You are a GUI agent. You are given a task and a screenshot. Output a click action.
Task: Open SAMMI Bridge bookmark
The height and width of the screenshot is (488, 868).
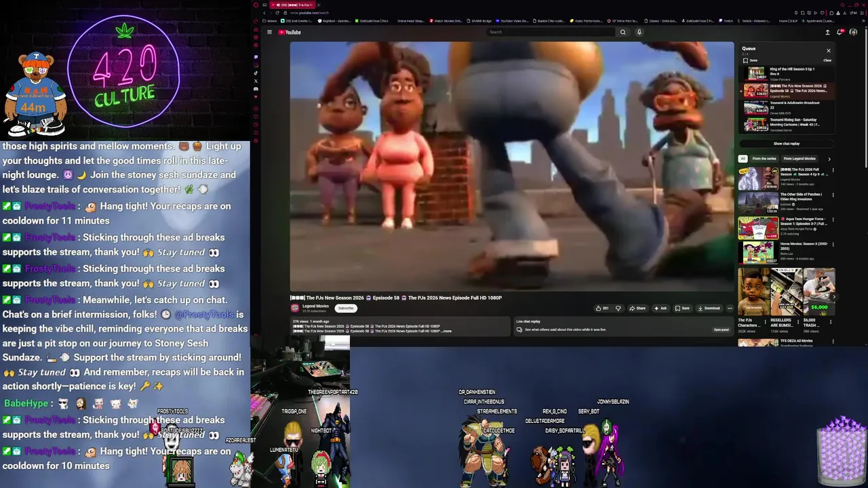coord(478,21)
